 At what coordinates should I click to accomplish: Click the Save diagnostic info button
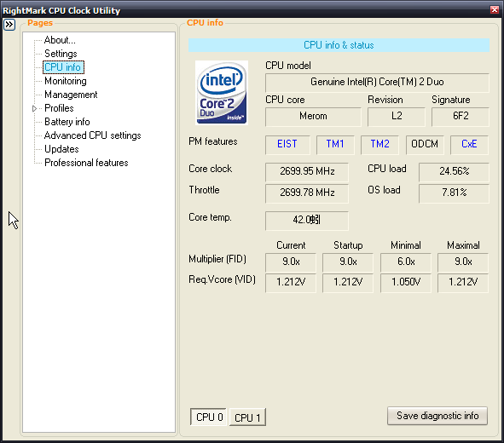(x=437, y=416)
